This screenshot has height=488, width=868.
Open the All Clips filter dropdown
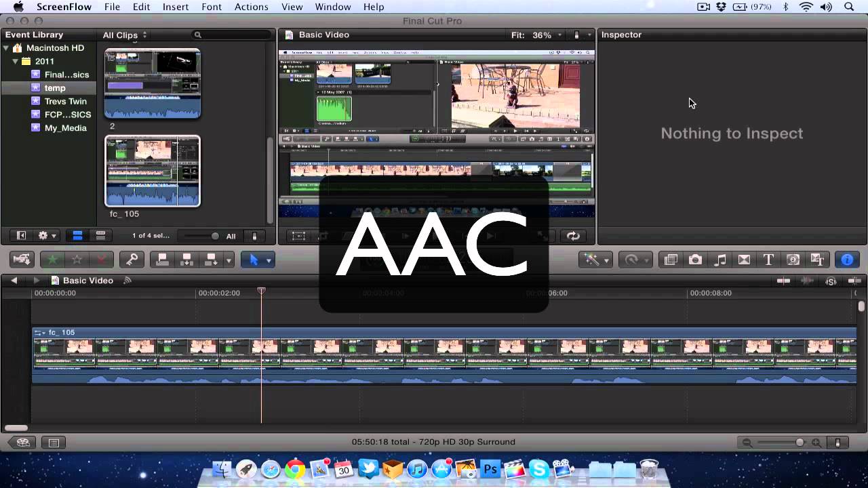point(125,35)
